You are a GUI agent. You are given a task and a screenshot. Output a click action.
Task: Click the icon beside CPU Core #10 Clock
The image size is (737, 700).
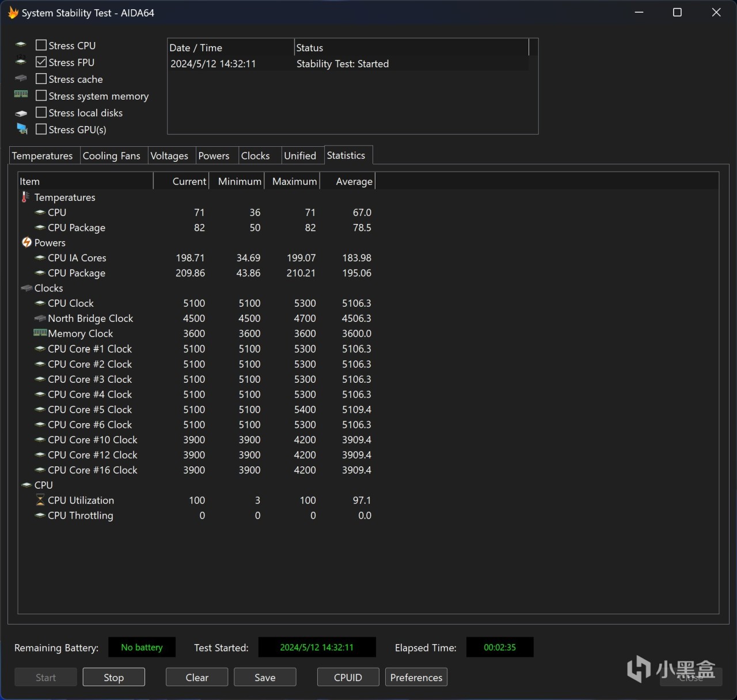tap(40, 440)
